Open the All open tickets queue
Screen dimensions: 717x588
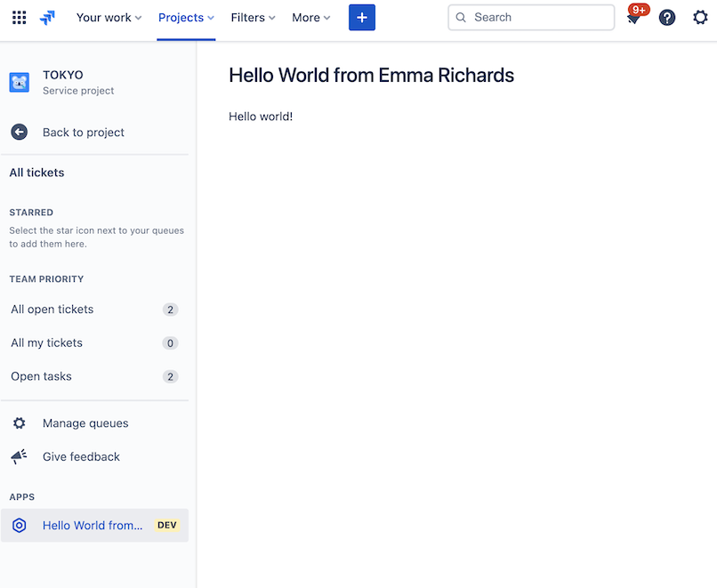(x=52, y=309)
